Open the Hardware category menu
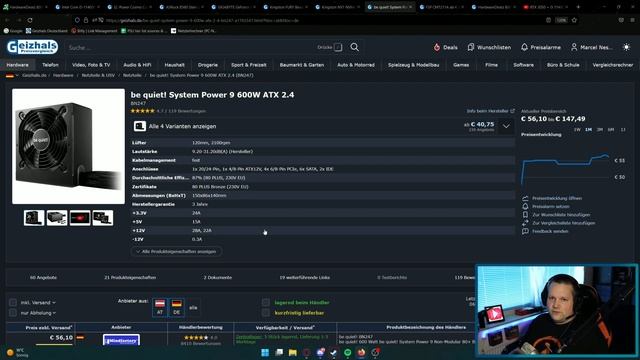The width and height of the screenshot is (640, 360). (x=18, y=65)
